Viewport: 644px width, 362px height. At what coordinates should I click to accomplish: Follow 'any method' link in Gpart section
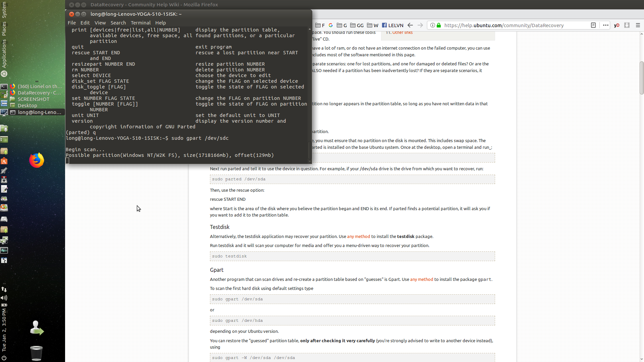pos(422,279)
